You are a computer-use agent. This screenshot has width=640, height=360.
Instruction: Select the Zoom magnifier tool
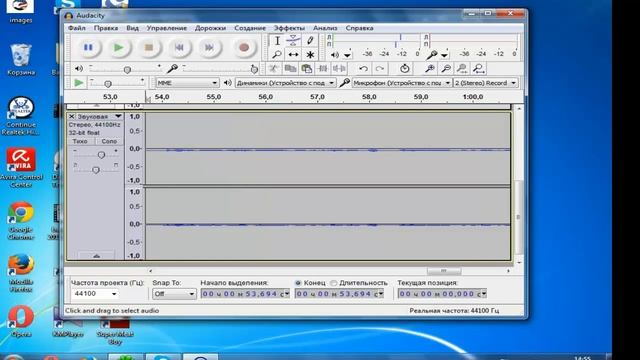click(277, 54)
